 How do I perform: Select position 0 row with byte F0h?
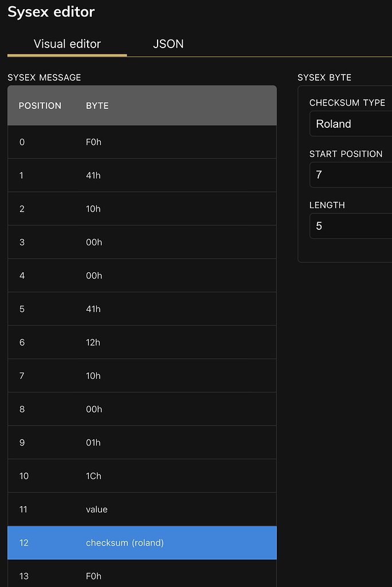[x=142, y=142]
